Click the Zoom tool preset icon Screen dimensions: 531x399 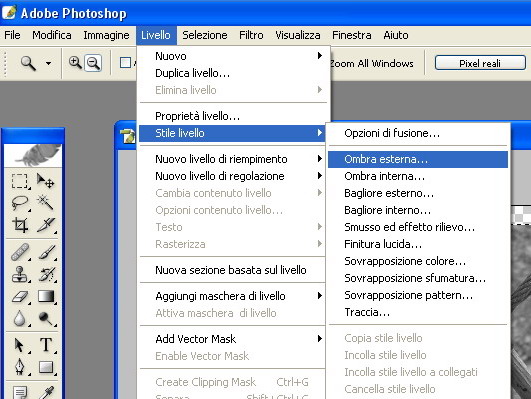pyautogui.click(x=28, y=63)
